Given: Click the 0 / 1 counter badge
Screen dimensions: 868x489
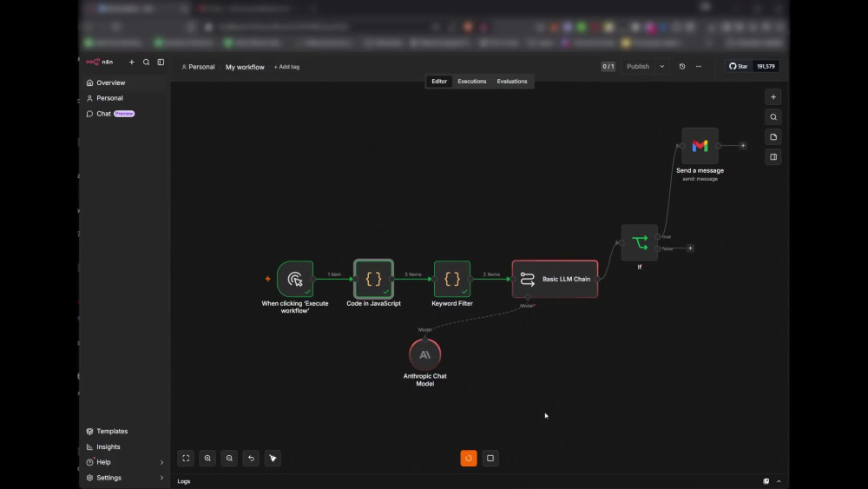Looking at the screenshot, I should pos(608,67).
